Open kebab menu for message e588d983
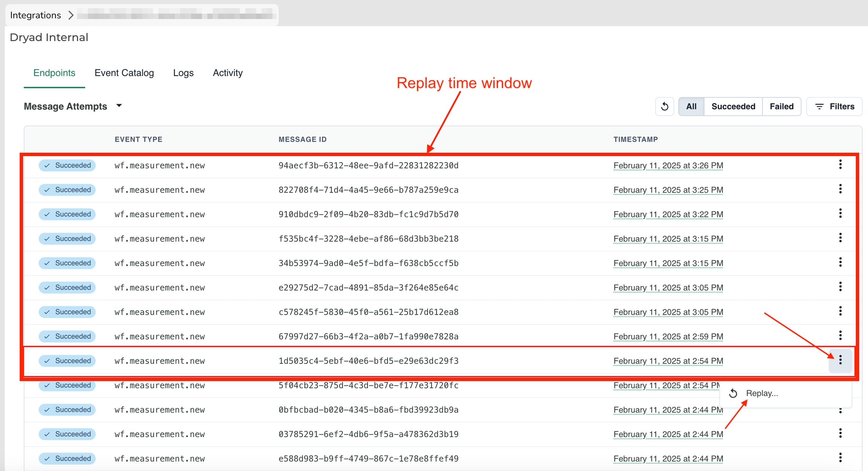Image resolution: width=868 pixels, height=471 pixels. 840,458
